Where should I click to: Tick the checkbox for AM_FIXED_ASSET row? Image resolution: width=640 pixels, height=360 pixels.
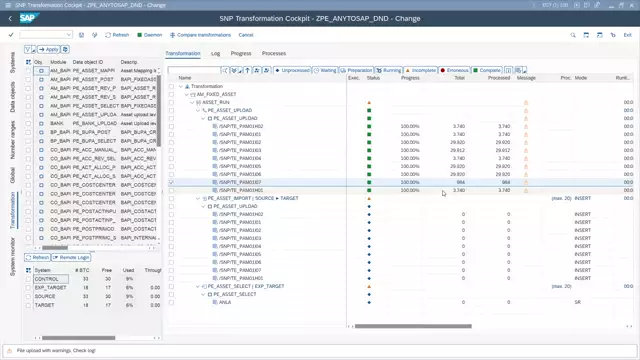pyautogui.click(x=171, y=94)
